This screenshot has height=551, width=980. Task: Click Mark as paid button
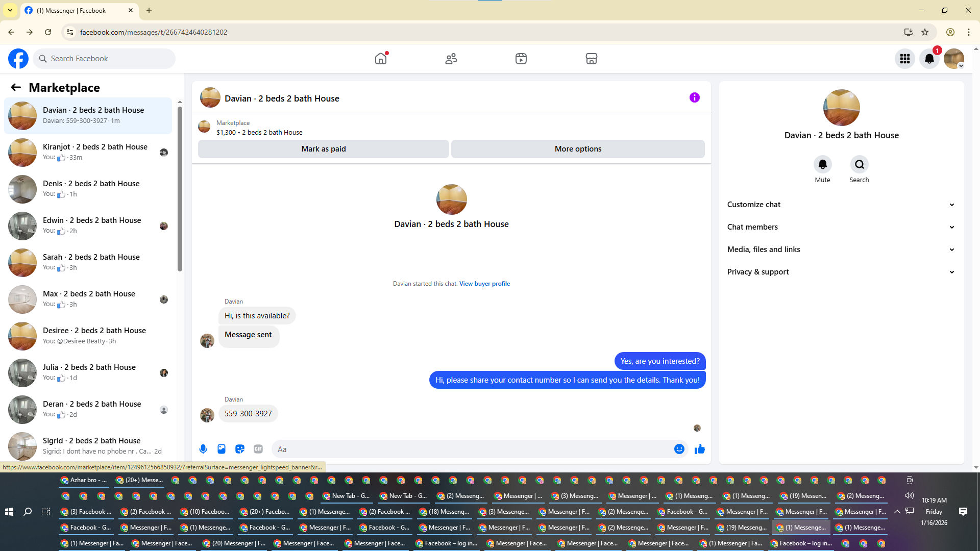(x=323, y=149)
